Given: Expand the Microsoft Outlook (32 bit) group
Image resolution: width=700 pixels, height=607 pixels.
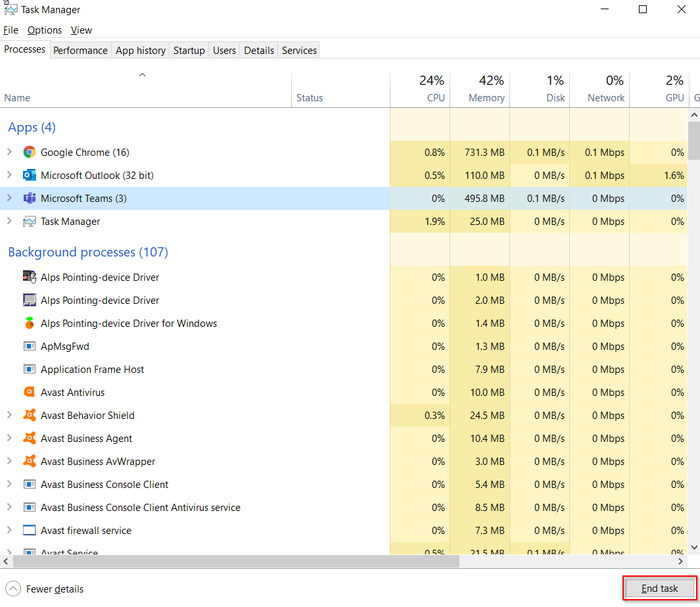Looking at the screenshot, I should click(9, 175).
